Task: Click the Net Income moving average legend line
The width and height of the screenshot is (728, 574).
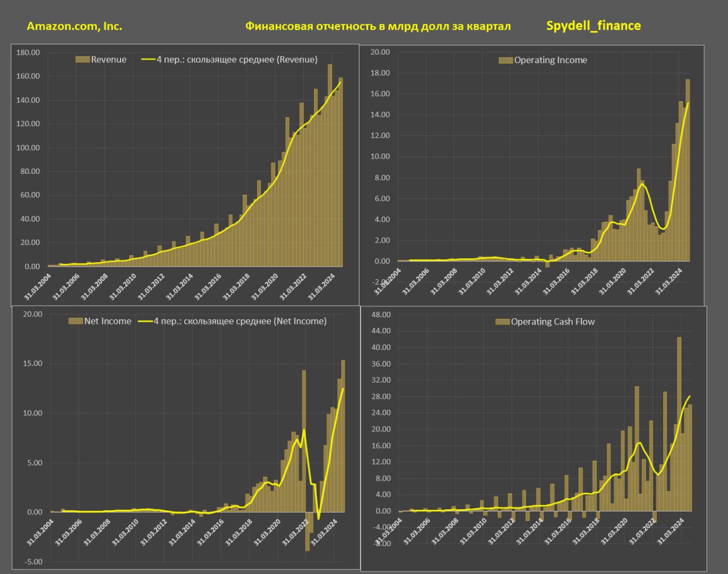Action: point(145,322)
